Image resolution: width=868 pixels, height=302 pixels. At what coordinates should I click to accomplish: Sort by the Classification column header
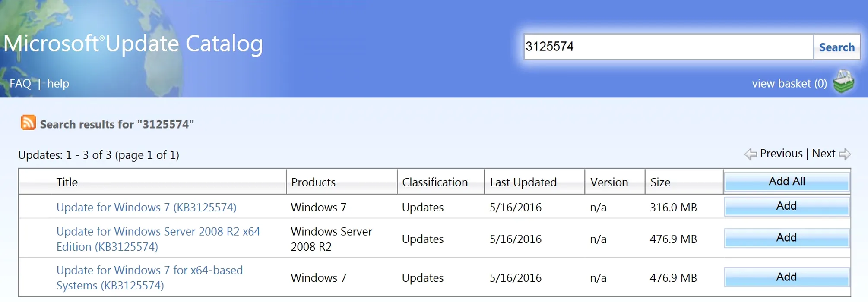coord(435,182)
